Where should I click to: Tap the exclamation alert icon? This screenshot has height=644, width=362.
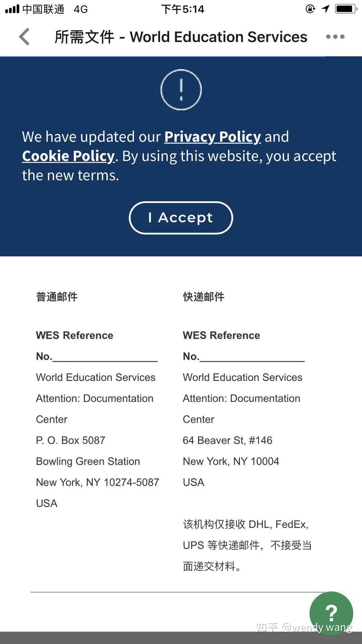181,90
